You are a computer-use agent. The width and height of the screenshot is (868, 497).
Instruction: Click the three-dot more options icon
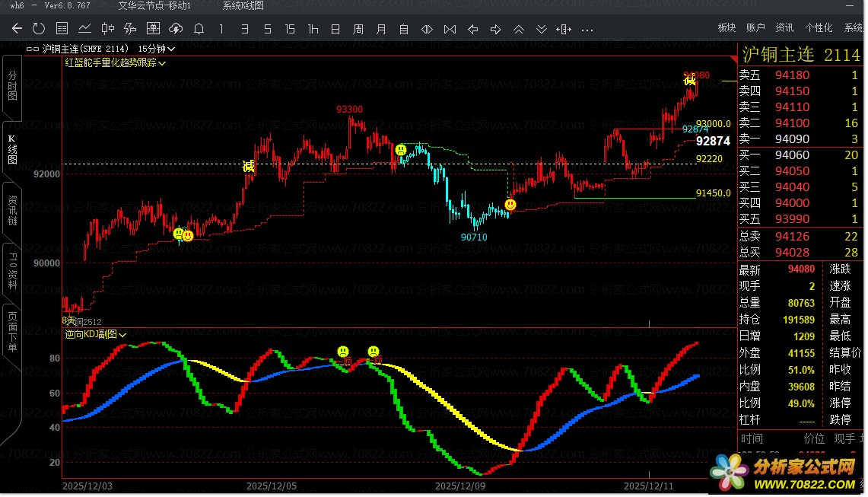(587, 30)
